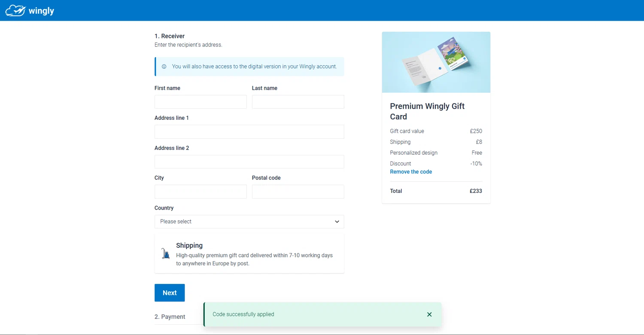The height and width of the screenshot is (335, 644).
Task: Open the Country dropdown
Action: pos(249,222)
